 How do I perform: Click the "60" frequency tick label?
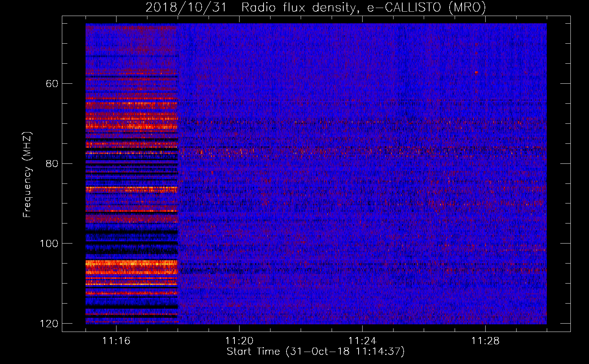(x=52, y=84)
